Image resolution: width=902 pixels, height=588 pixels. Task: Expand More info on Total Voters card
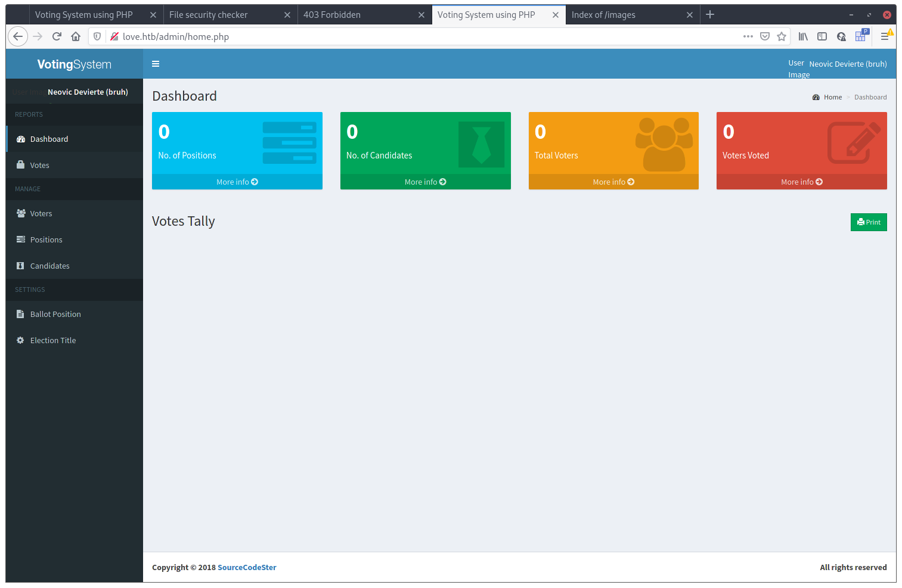pos(613,182)
